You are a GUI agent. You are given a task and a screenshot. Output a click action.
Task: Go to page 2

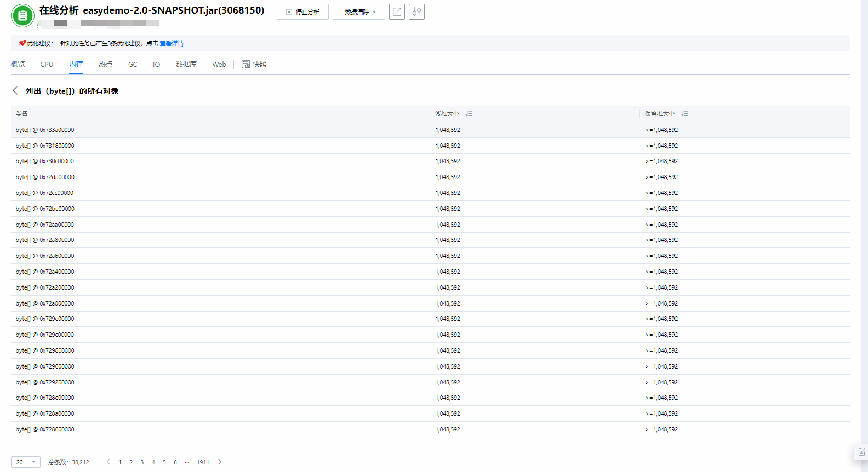(131, 462)
